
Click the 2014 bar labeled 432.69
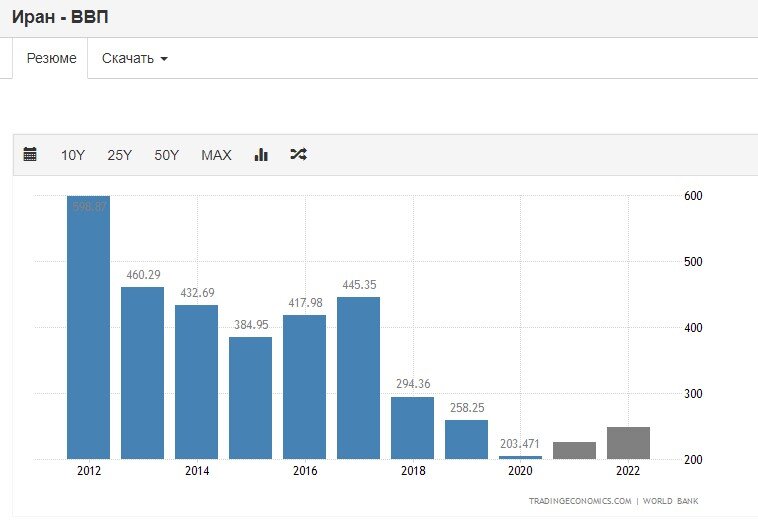[196, 382]
